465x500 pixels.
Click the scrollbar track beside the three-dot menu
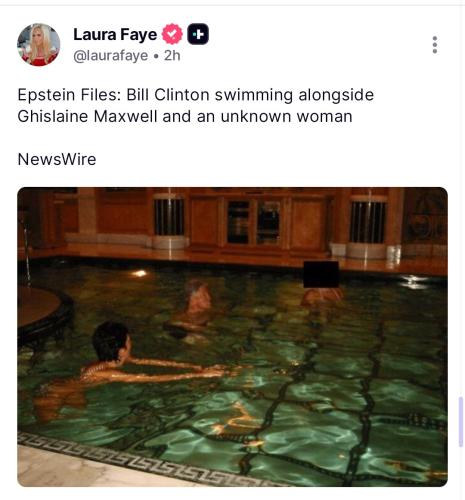click(x=461, y=45)
